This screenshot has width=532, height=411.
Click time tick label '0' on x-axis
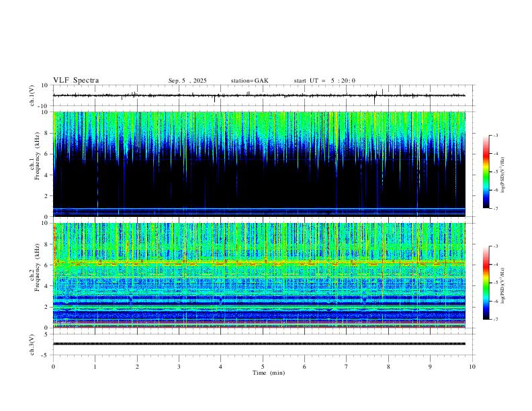coord(53,367)
